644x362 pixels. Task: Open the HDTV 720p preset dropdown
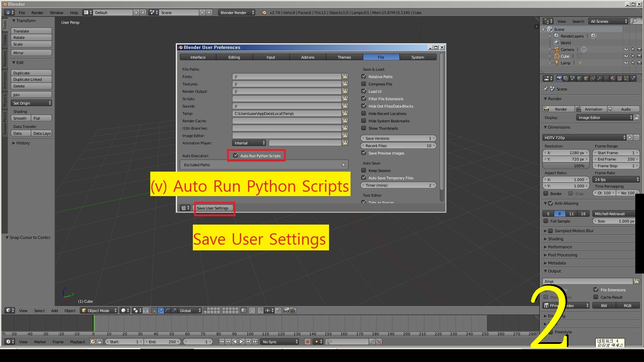[x=584, y=137]
